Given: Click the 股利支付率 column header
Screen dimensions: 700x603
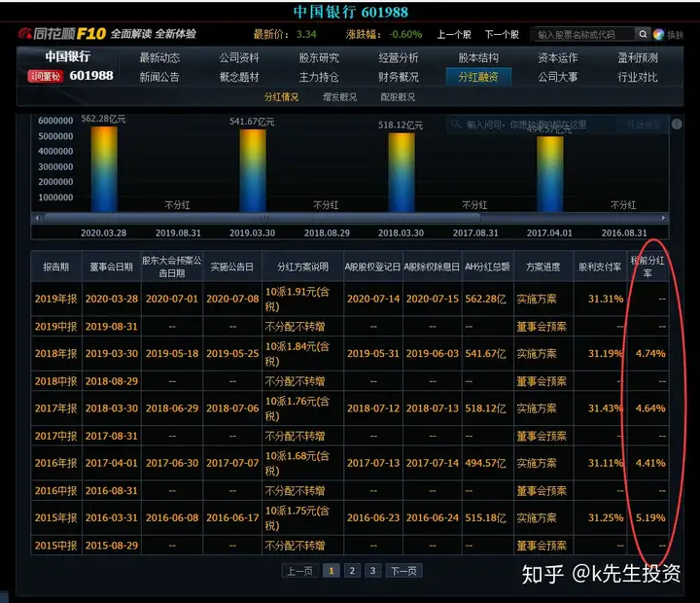Looking at the screenshot, I should pos(600,266).
